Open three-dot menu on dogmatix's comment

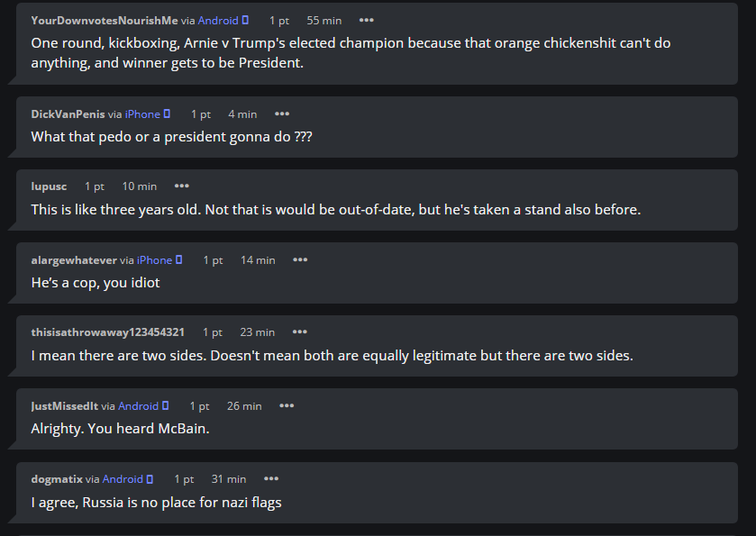point(271,478)
